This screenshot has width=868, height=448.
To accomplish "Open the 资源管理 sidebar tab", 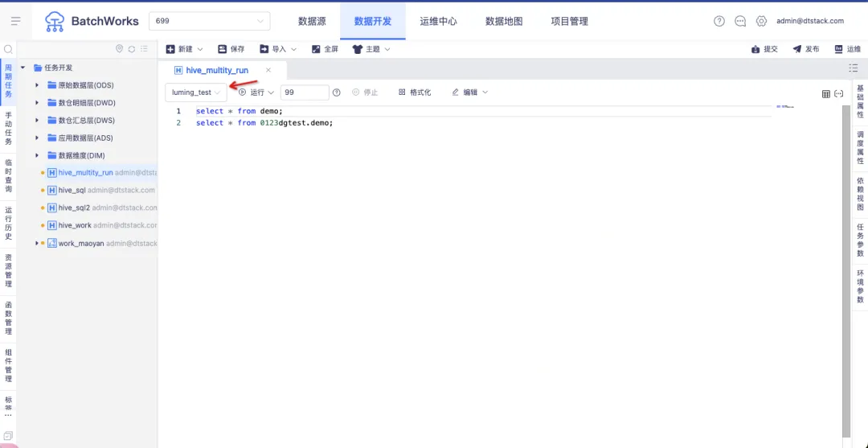I will [x=8, y=271].
